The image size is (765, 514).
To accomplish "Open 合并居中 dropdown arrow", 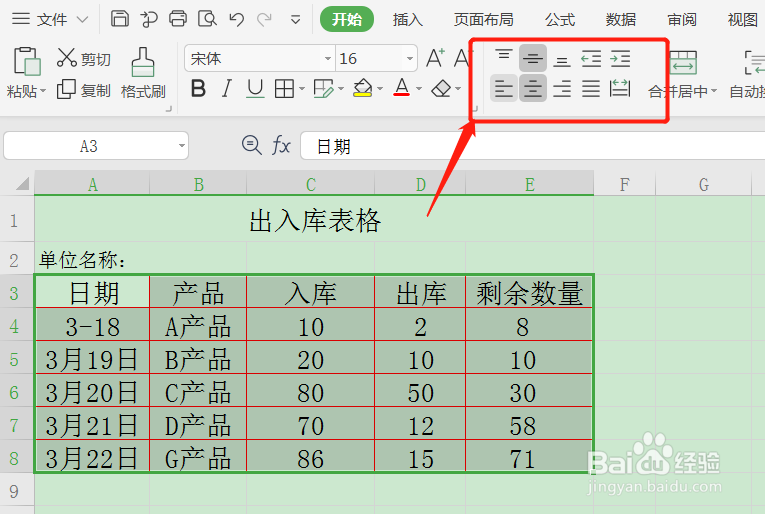I will click(714, 91).
